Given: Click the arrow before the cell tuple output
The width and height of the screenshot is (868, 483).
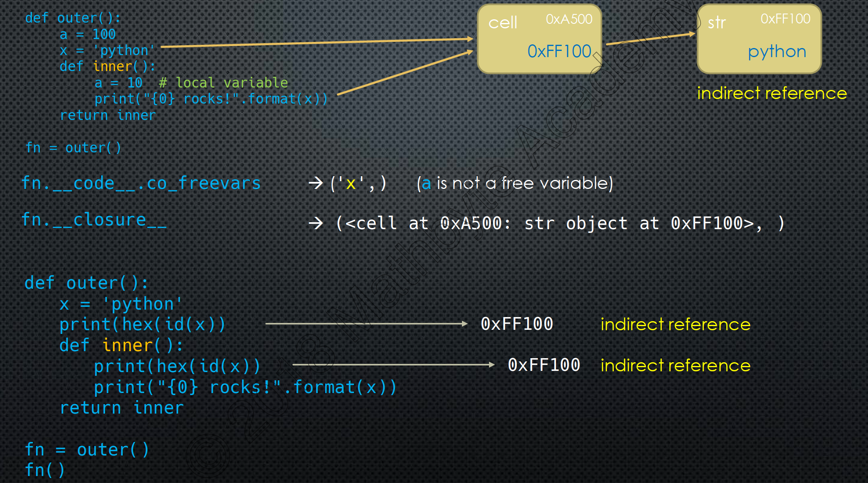Looking at the screenshot, I should [x=316, y=223].
